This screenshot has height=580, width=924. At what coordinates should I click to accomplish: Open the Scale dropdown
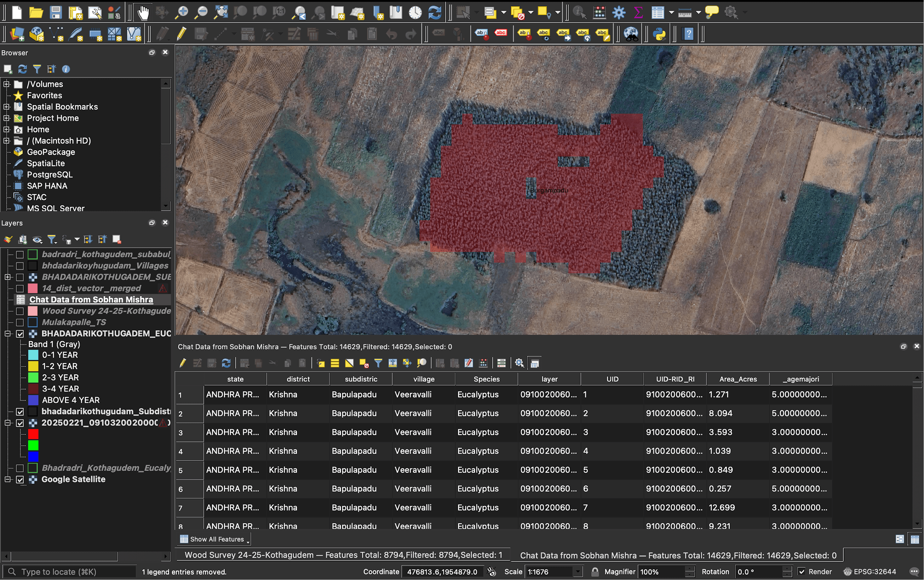(577, 571)
